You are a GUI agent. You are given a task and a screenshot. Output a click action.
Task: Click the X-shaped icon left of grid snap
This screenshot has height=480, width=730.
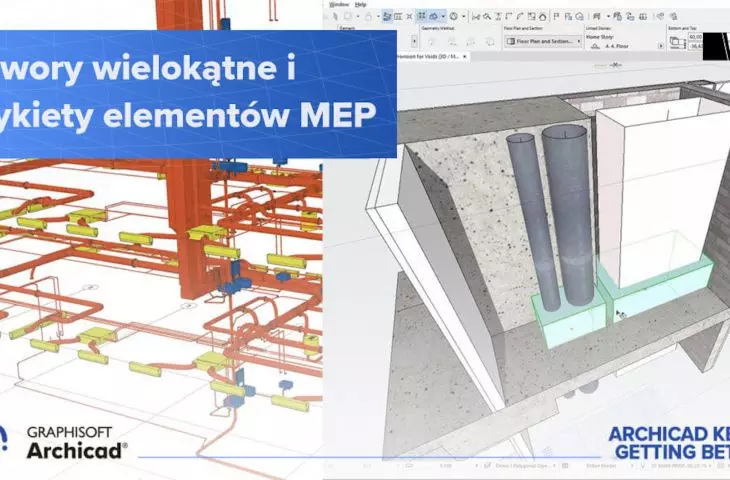coord(409,16)
